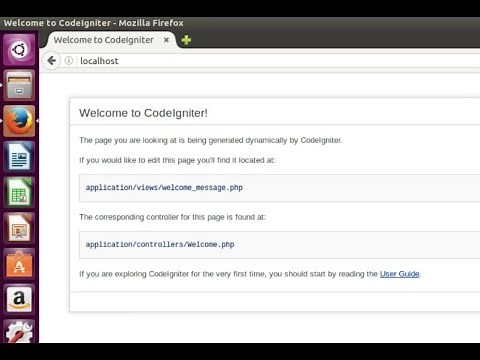Click the application/views/welcome_message.php code path
The height and width of the screenshot is (360, 480).
click(x=164, y=188)
